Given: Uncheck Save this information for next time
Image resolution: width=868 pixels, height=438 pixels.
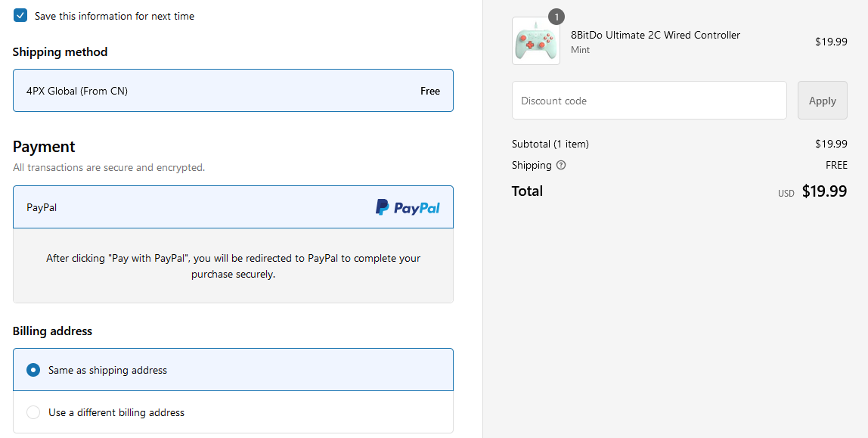Looking at the screenshot, I should pyautogui.click(x=20, y=15).
